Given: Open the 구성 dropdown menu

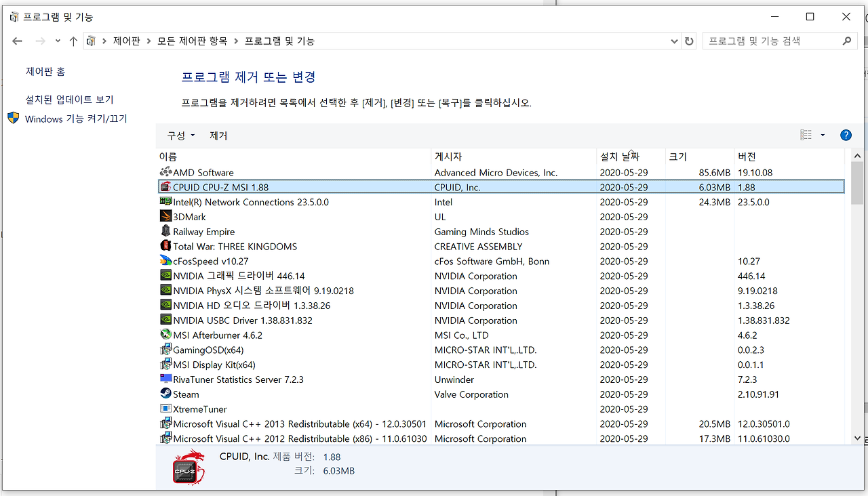Looking at the screenshot, I should pyautogui.click(x=181, y=136).
